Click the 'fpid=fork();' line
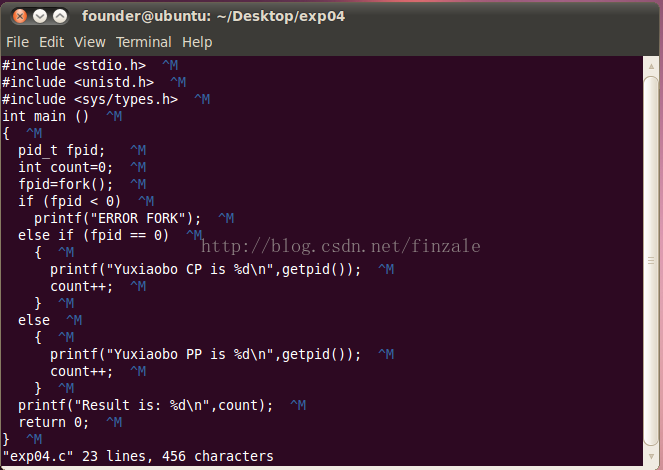Screen dimensions: 663x470 point(66,184)
